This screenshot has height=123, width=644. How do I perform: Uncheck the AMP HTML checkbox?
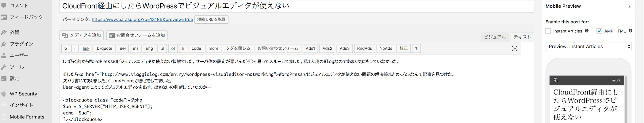[599, 31]
